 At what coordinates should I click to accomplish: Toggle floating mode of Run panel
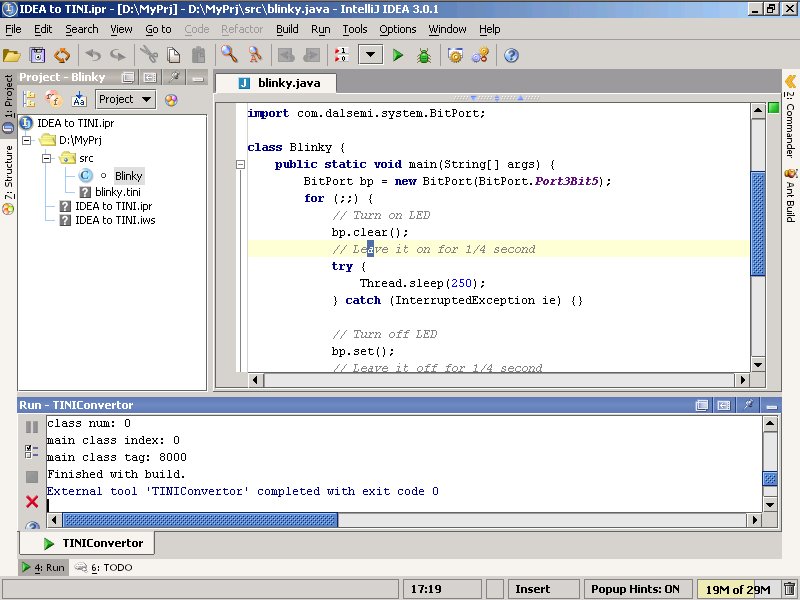(702, 405)
